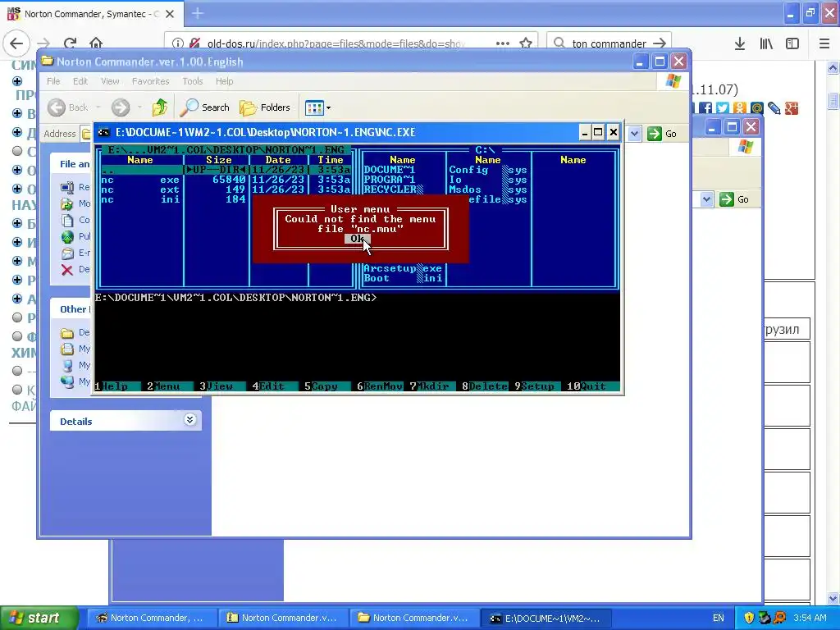Open the View menu in Explorer window
Viewport: 840px width, 630px height.
110,81
